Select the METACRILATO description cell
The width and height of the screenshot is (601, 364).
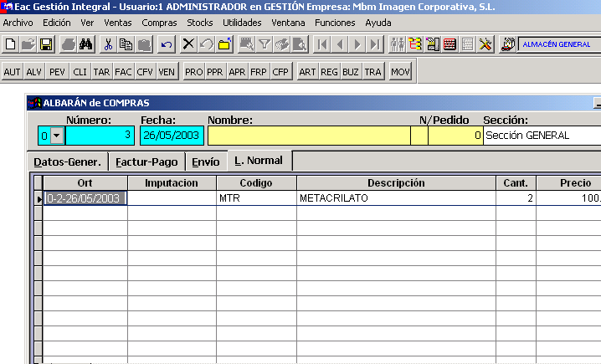pos(395,199)
